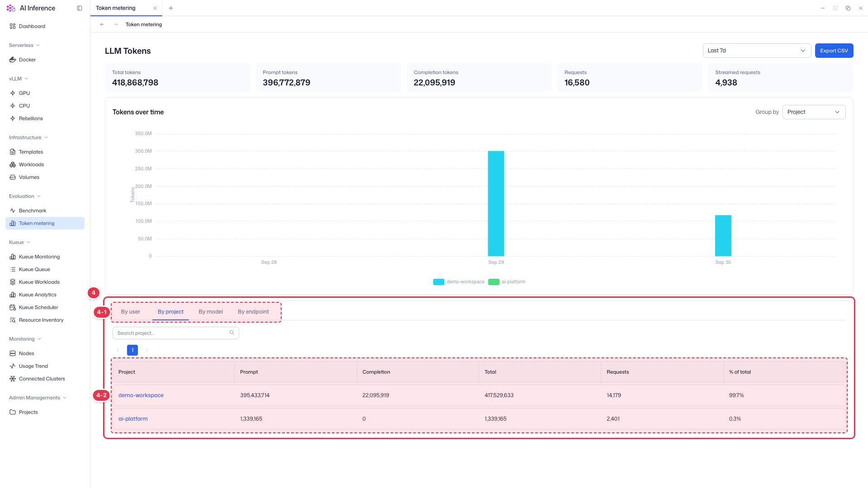Focus the Search project input field
This screenshot has height=488, width=868.
coord(176,333)
